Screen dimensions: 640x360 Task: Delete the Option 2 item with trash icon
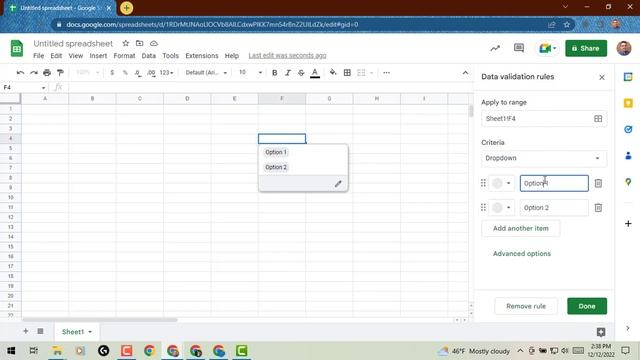tap(598, 208)
